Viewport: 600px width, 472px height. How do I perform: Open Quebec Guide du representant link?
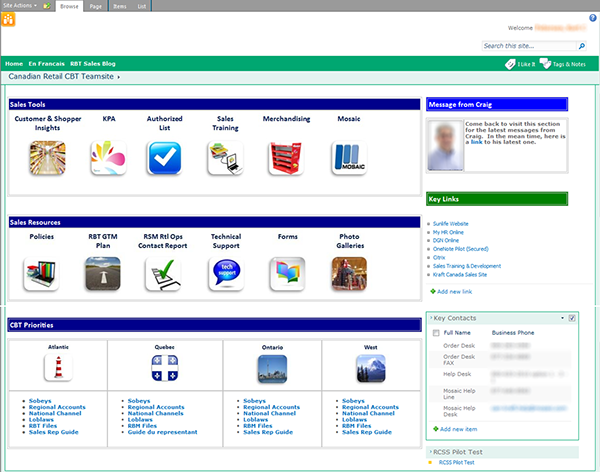tap(163, 432)
